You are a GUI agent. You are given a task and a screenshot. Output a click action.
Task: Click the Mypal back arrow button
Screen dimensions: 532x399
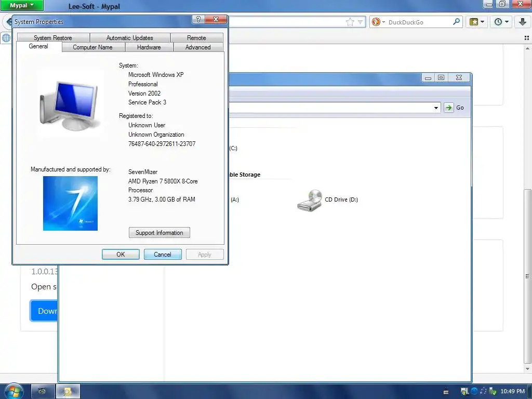8,22
